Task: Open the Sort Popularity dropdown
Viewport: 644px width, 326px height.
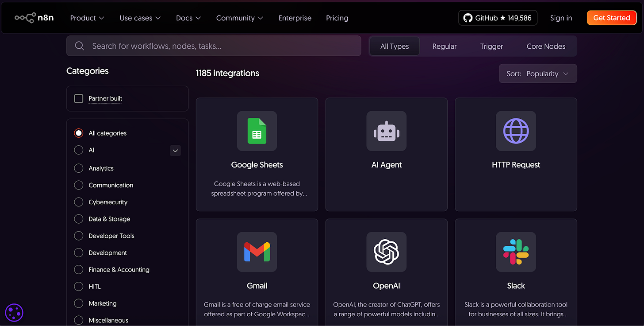Action: pos(538,74)
